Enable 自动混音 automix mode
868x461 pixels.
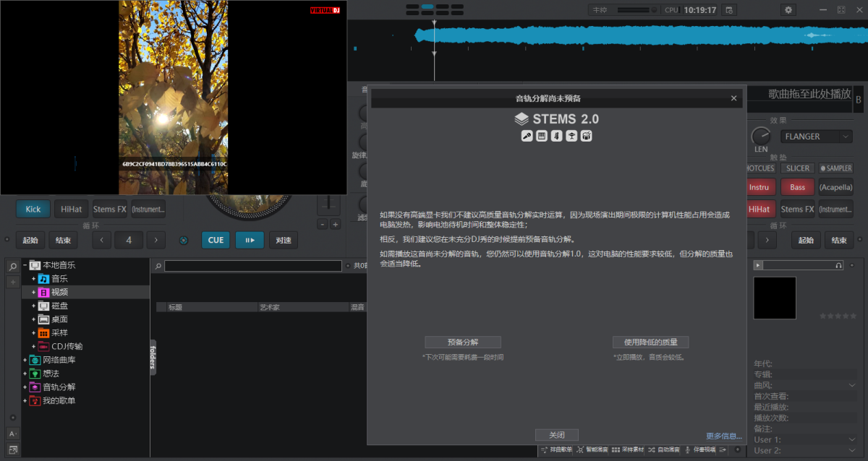pos(669,449)
